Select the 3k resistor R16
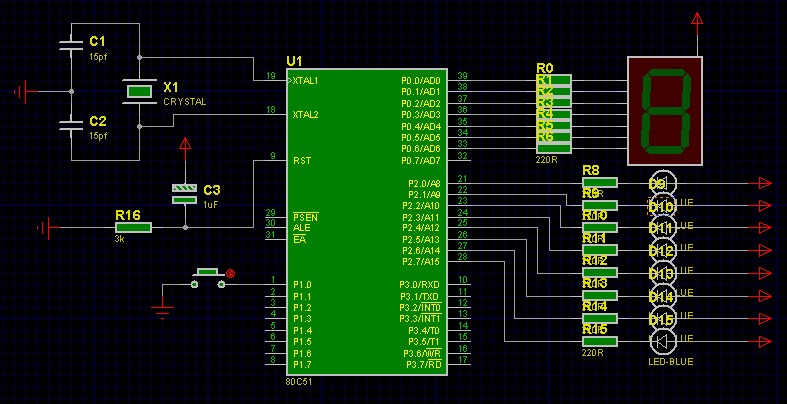This screenshot has width=787, height=404. 132,228
